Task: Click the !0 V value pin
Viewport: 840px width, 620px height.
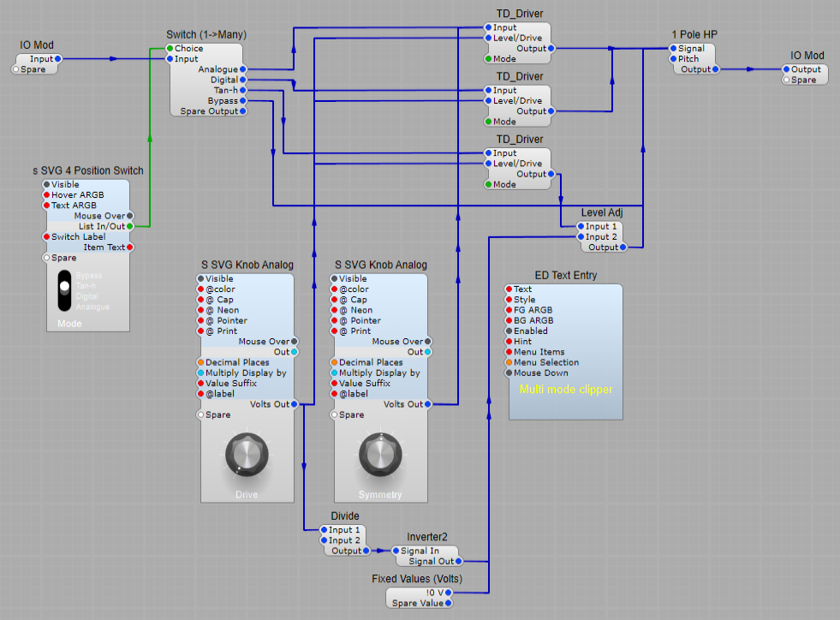Action: click(x=448, y=592)
